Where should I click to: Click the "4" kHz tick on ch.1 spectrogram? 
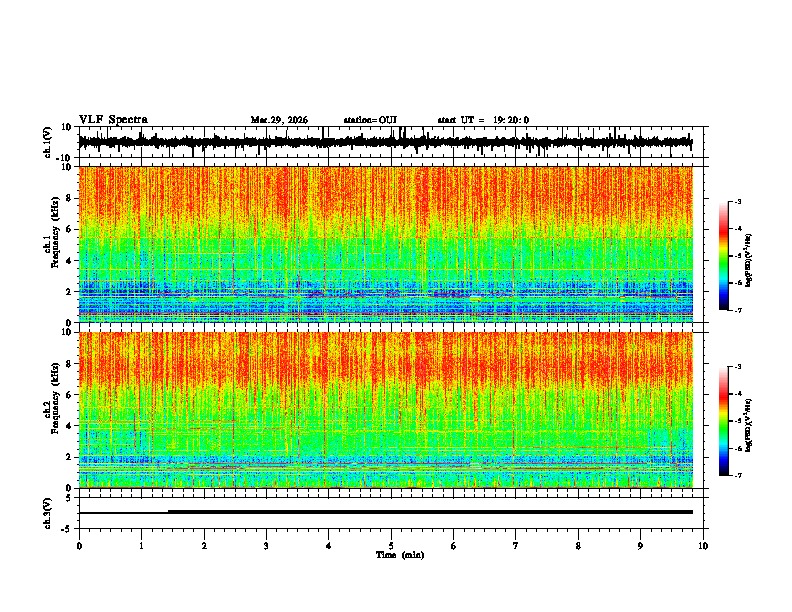pyautogui.click(x=69, y=261)
